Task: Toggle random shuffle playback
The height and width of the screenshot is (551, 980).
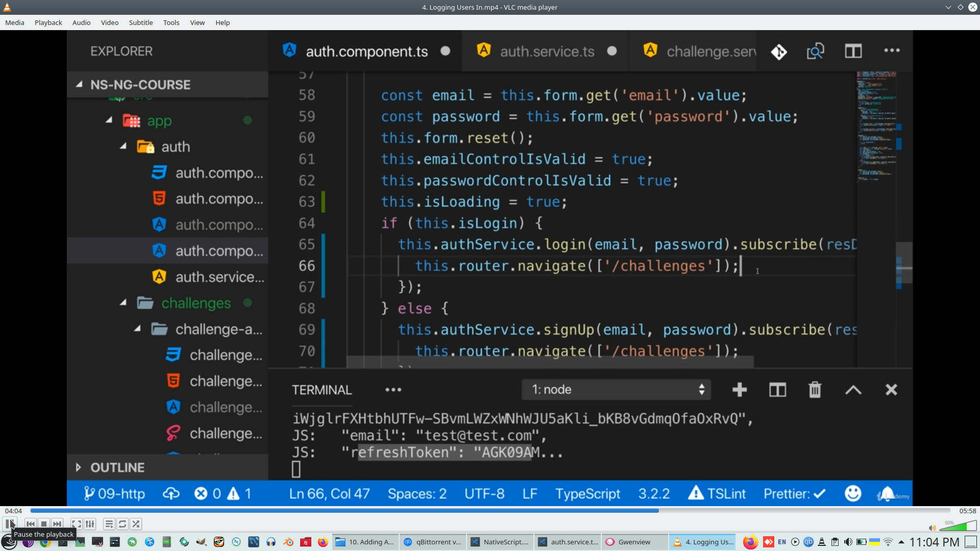Action: (136, 524)
